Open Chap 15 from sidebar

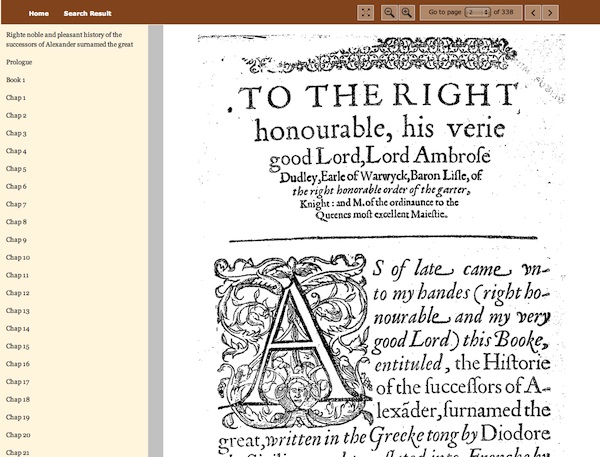pyautogui.click(x=18, y=346)
